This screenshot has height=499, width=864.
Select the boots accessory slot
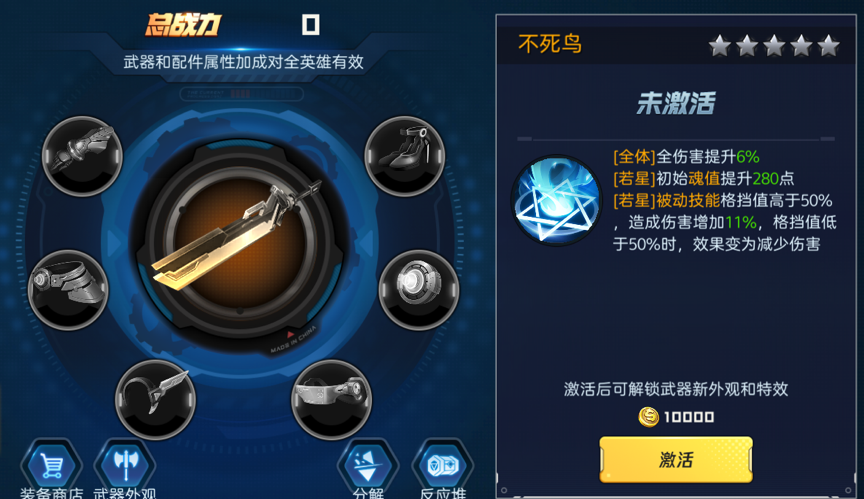point(405,156)
